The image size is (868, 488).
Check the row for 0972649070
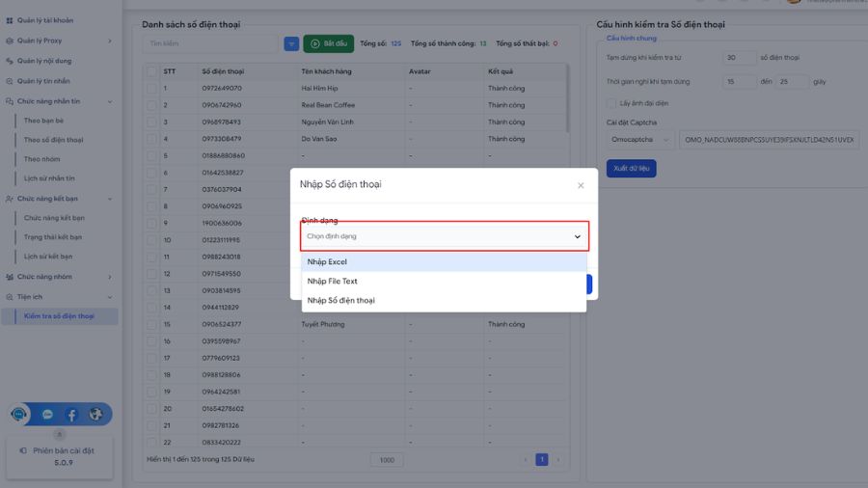tap(151, 89)
